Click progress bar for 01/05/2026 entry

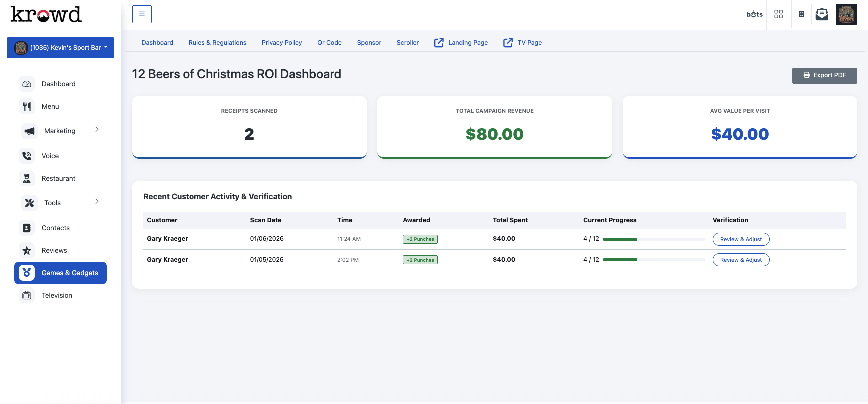coord(653,260)
